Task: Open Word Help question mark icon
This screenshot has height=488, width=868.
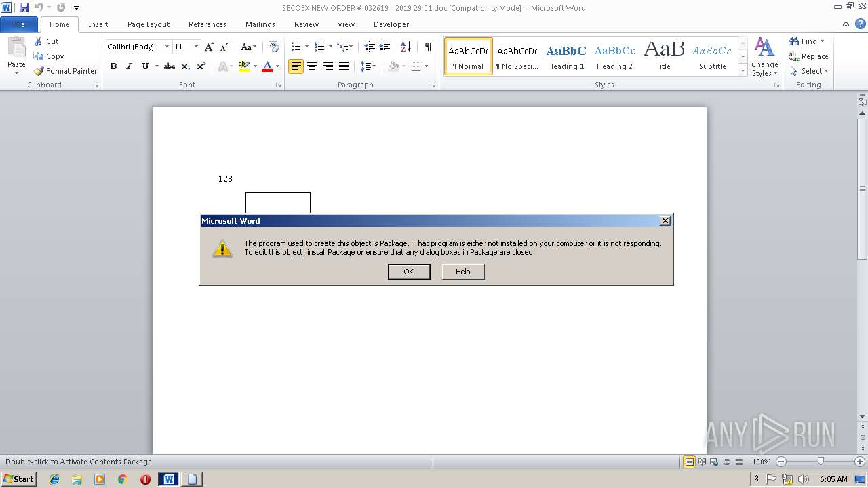Action: click(860, 24)
